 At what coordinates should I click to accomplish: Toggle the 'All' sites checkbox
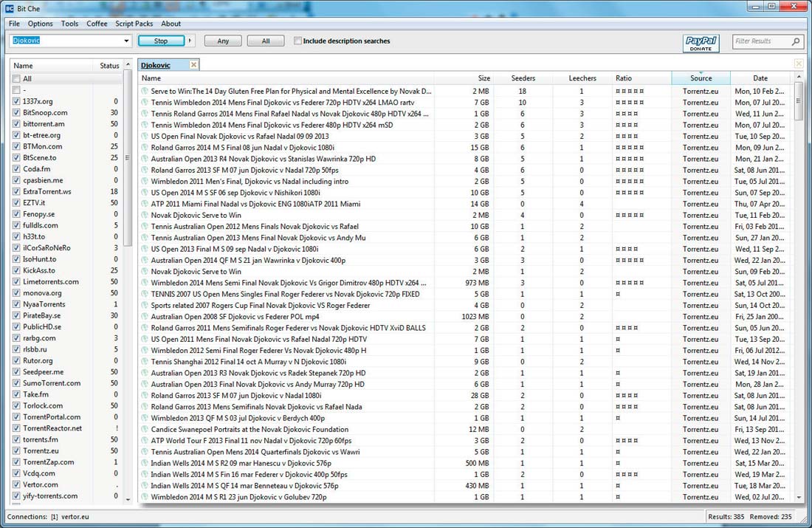[16, 79]
